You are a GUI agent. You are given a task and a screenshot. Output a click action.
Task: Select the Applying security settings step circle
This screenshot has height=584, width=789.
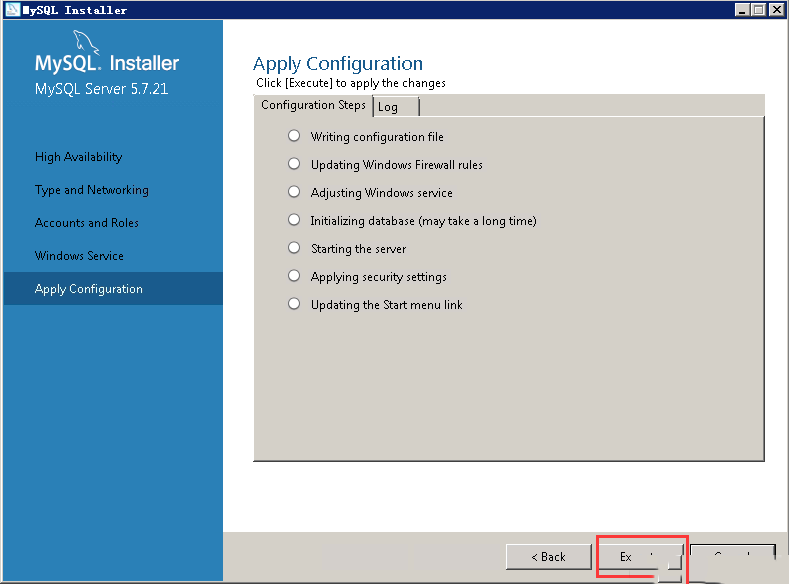tap(294, 276)
